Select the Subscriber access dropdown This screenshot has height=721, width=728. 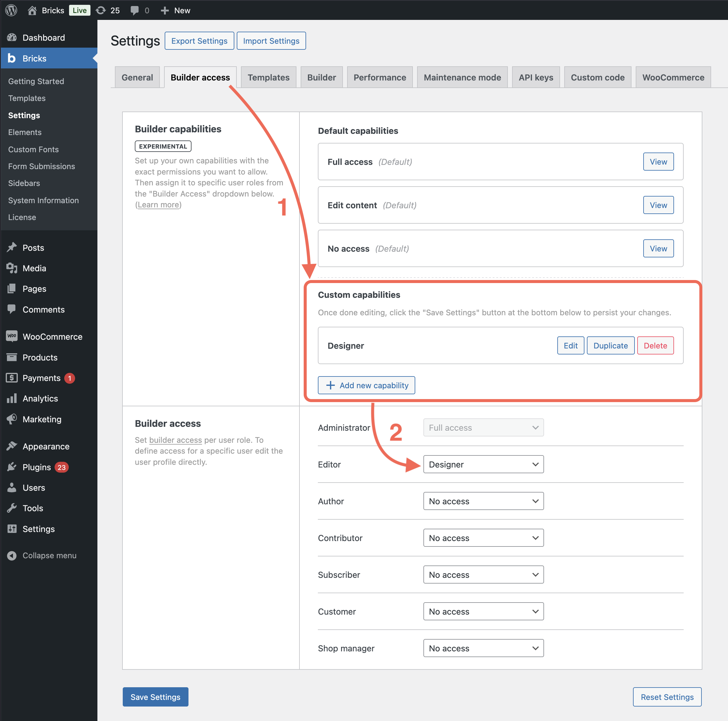(x=483, y=575)
